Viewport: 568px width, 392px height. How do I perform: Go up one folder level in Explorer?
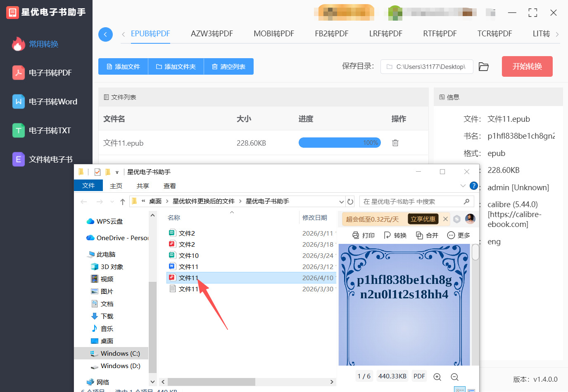[x=123, y=202]
